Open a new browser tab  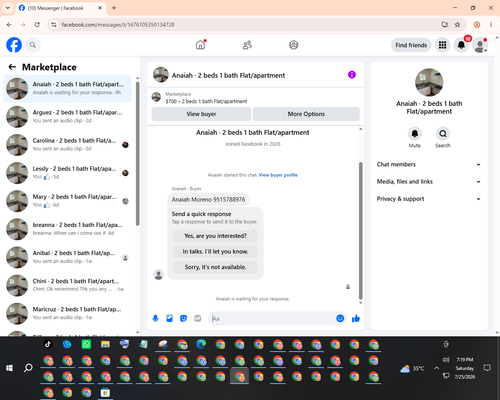click(114, 8)
